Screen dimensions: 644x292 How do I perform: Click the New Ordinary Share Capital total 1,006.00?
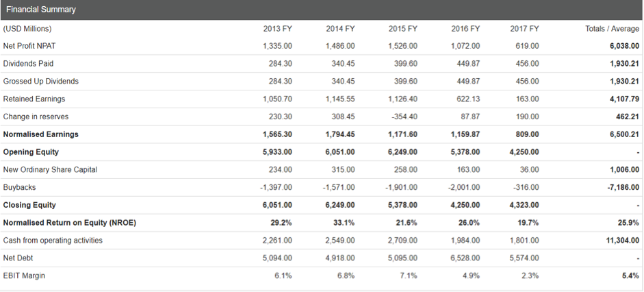pos(623,169)
